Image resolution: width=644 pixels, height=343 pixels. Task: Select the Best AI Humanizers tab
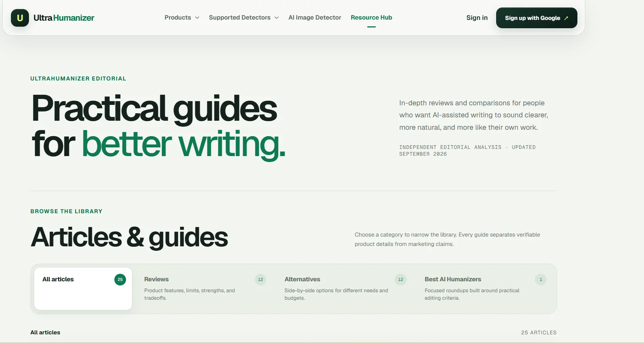(485, 288)
